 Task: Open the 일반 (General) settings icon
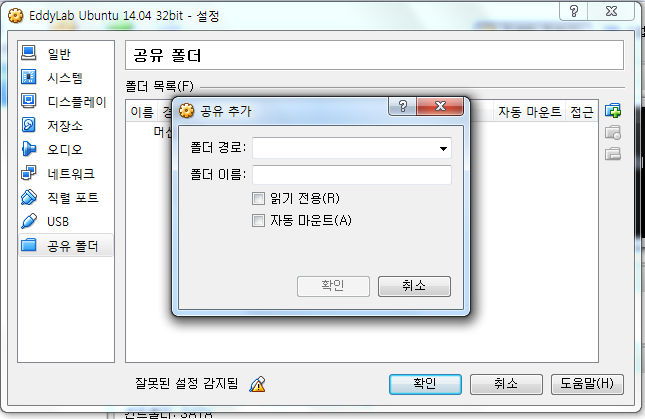coord(29,53)
